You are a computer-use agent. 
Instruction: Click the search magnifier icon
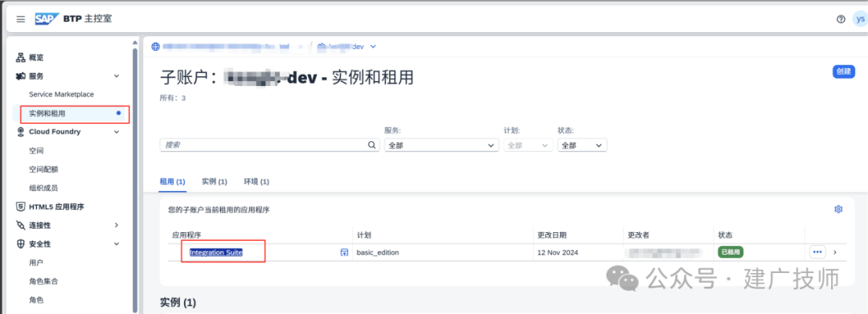click(372, 145)
